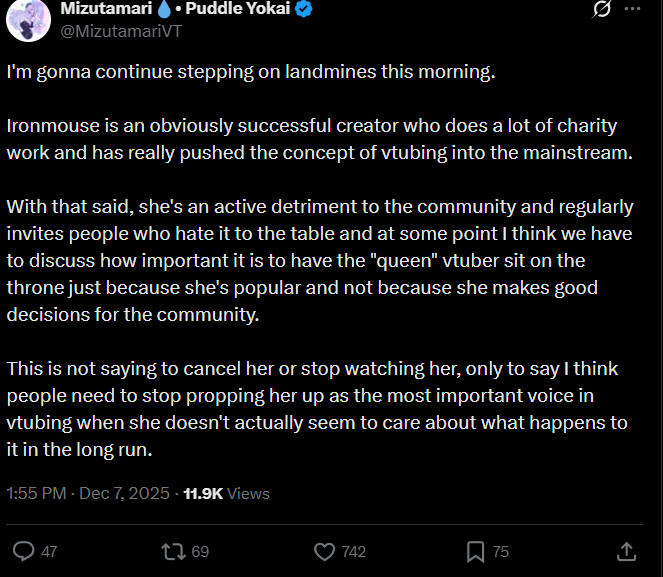Click the like count of 742

coord(353,552)
